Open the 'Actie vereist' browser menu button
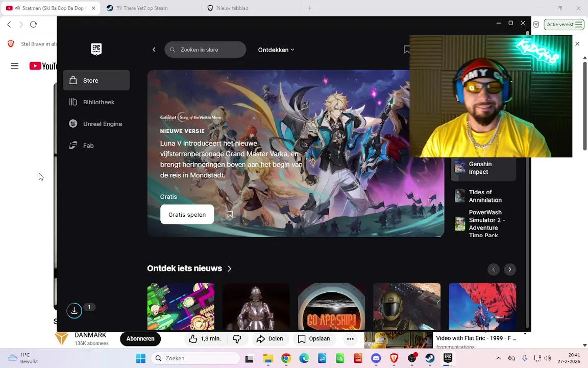588x368 pixels. (x=564, y=25)
